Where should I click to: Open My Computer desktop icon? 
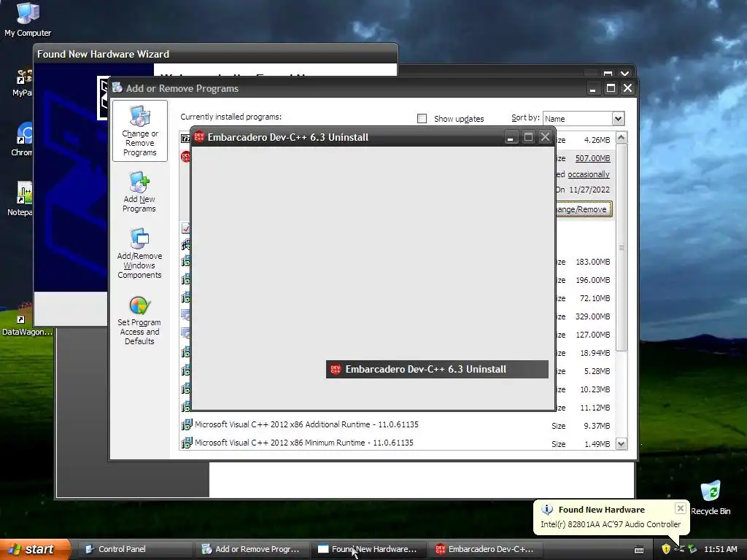coord(28,20)
